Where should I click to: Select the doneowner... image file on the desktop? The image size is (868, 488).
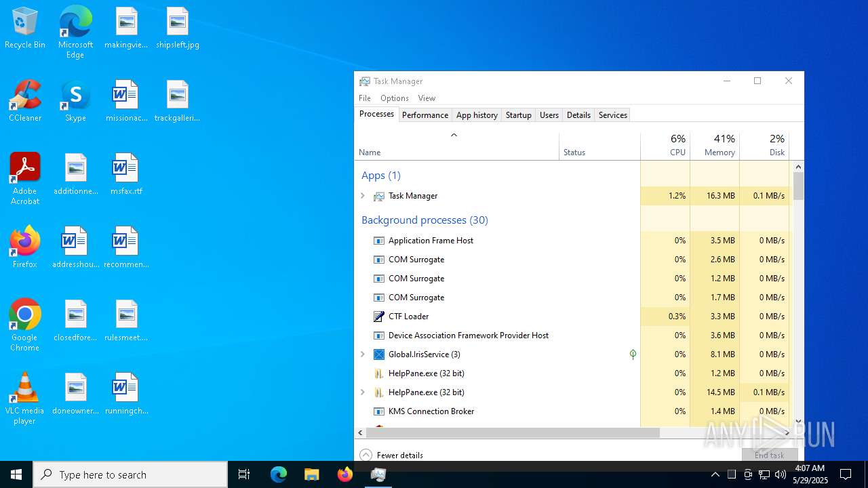pyautogui.click(x=75, y=394)
